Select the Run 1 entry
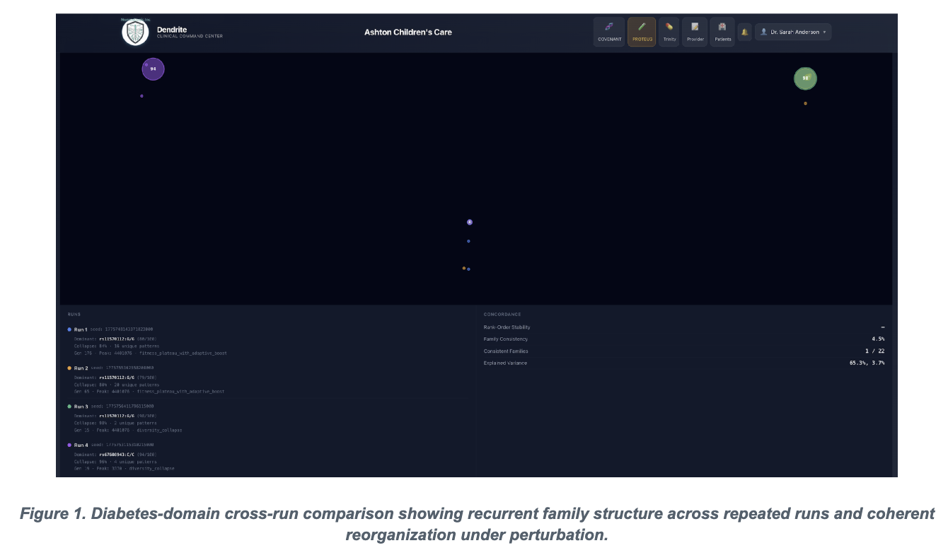 click(x=81, y=329)
